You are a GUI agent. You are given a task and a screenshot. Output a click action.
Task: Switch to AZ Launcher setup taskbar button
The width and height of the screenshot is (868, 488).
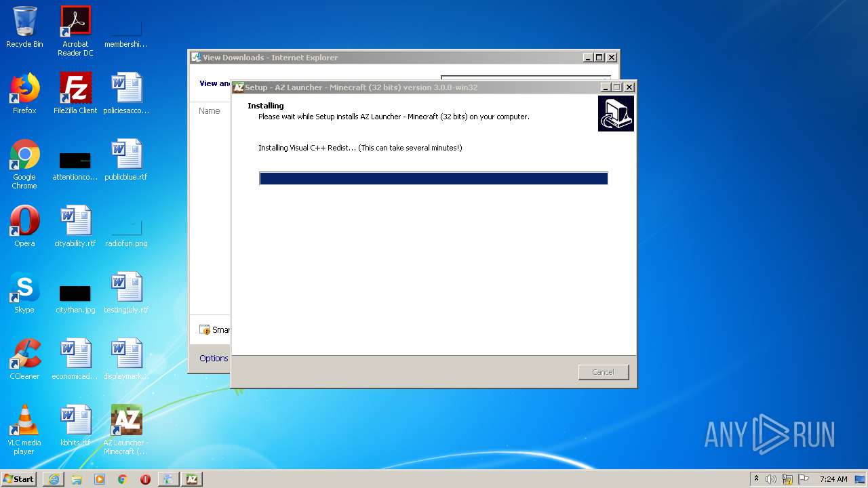(x=192, y=479)
